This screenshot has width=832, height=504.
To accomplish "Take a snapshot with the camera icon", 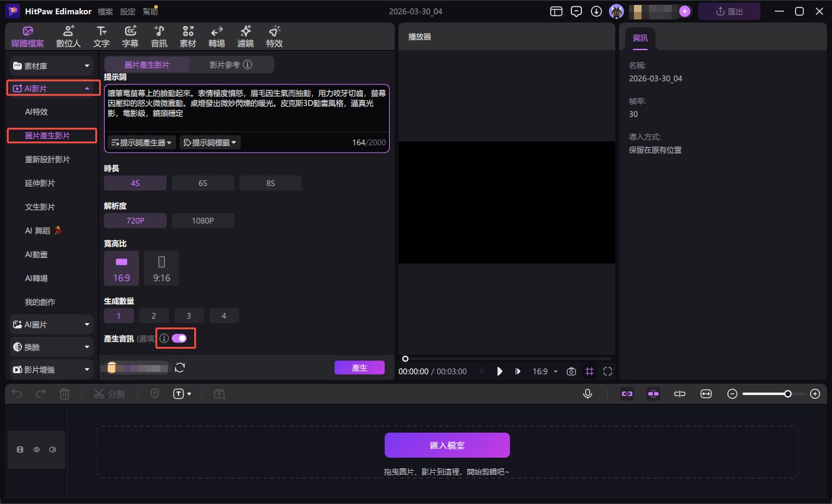I will [571, 371].
